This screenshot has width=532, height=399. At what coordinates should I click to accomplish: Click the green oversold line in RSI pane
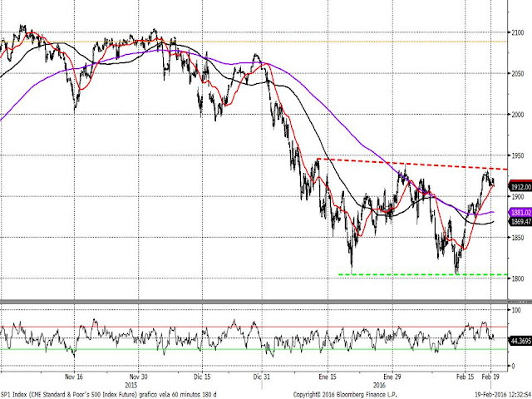(x=254, y=349)
